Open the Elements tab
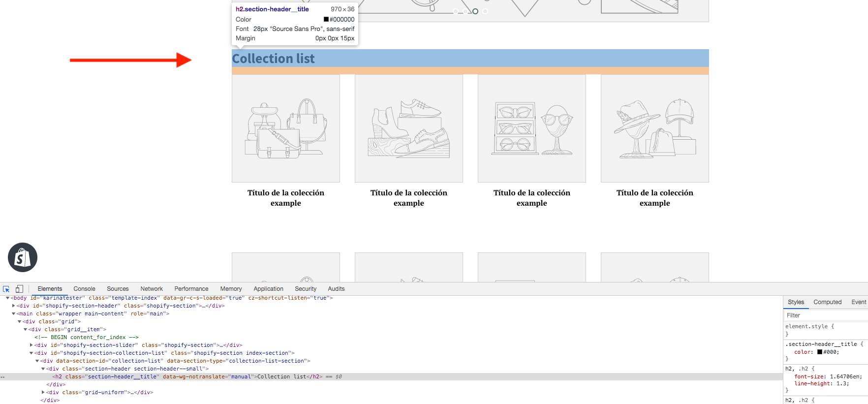868x404 pixels. click(x=50, y=289)
